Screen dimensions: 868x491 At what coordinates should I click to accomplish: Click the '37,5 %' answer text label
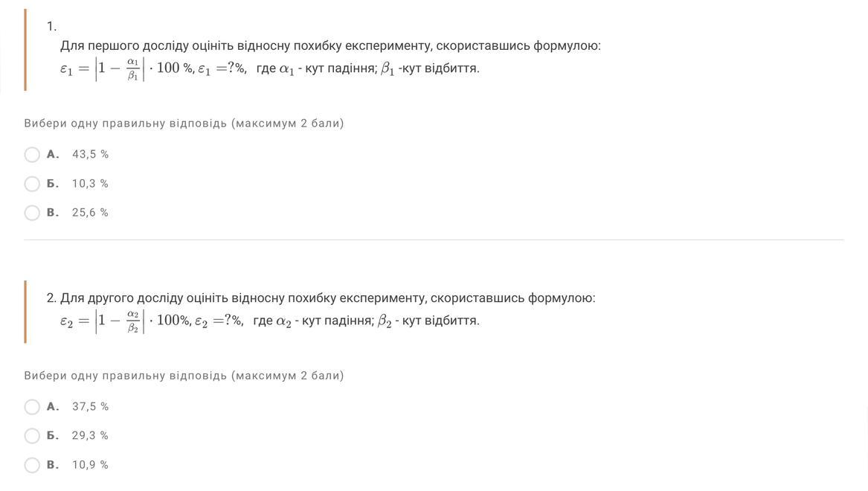(x=90, y=407)
